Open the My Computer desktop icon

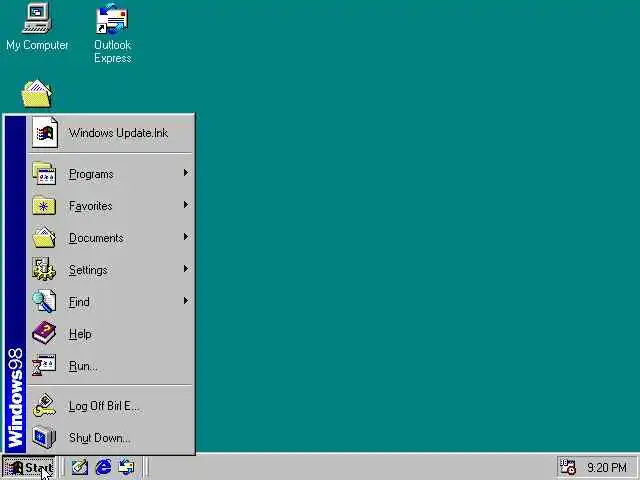(x=37, y=28)
